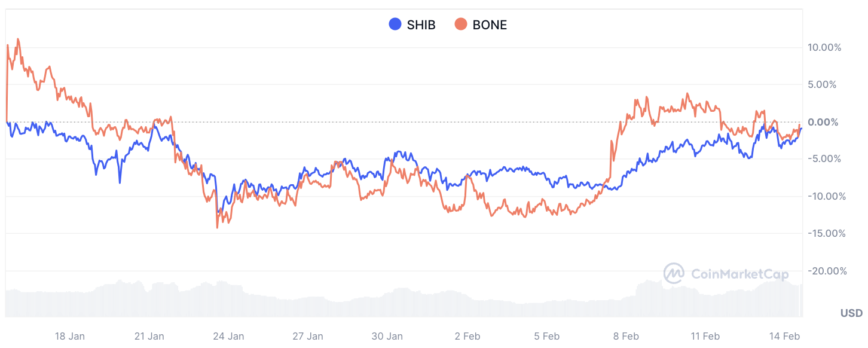
Task: Open the CoinMarketCap watermark text link
Action: (x=739, y=274)
